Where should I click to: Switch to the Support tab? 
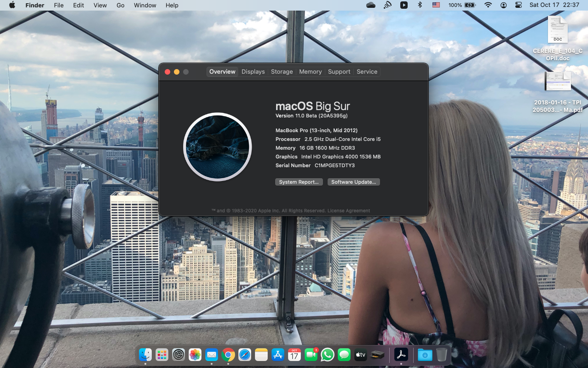click(339, 72)
